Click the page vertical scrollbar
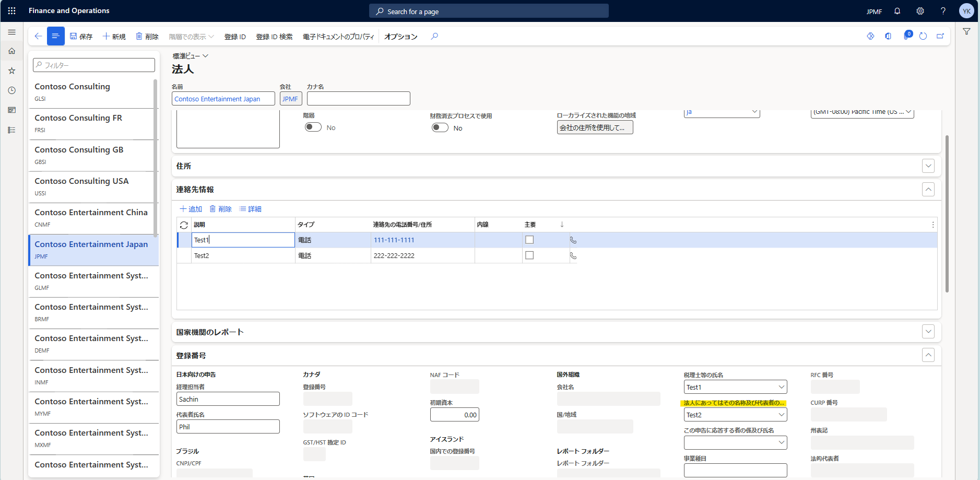The image size is (980, 480). (x=947, y=214)
